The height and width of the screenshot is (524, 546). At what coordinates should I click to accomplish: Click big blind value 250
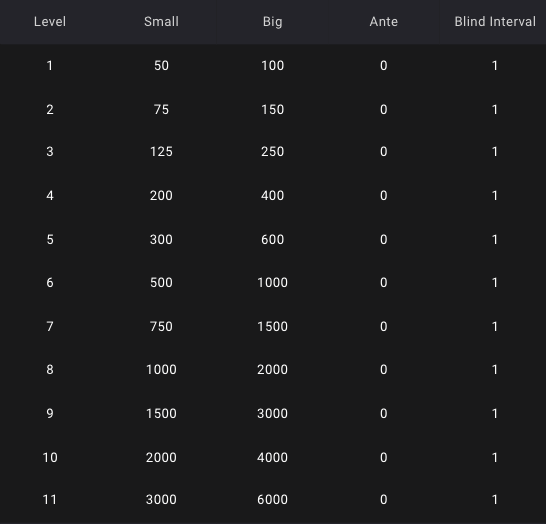pos(272,151)
